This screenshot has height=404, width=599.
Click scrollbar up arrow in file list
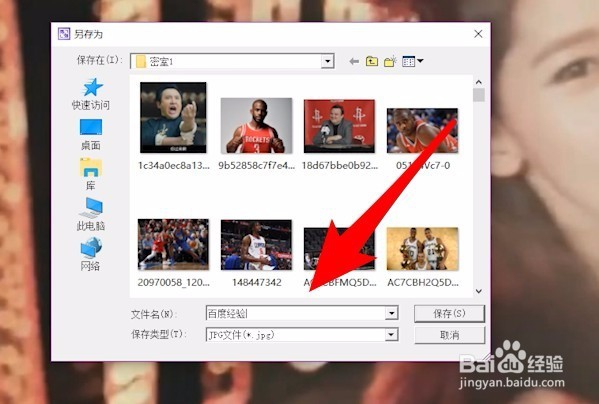coord(479,82)
